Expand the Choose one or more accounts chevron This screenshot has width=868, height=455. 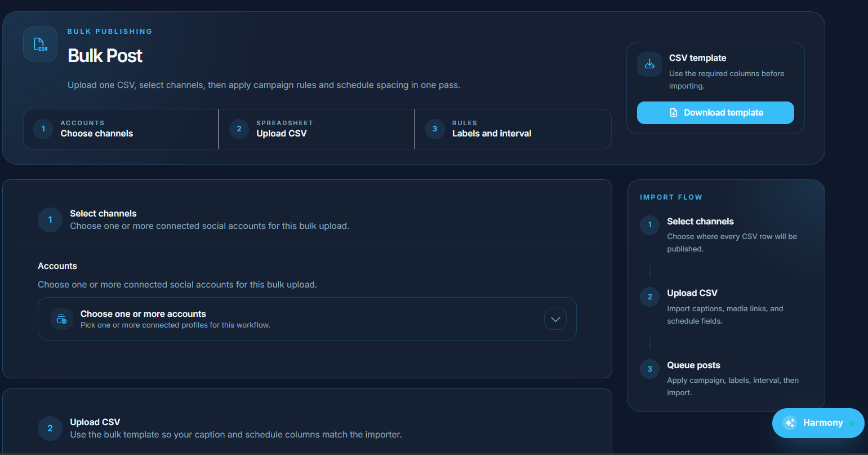[555, 319]
